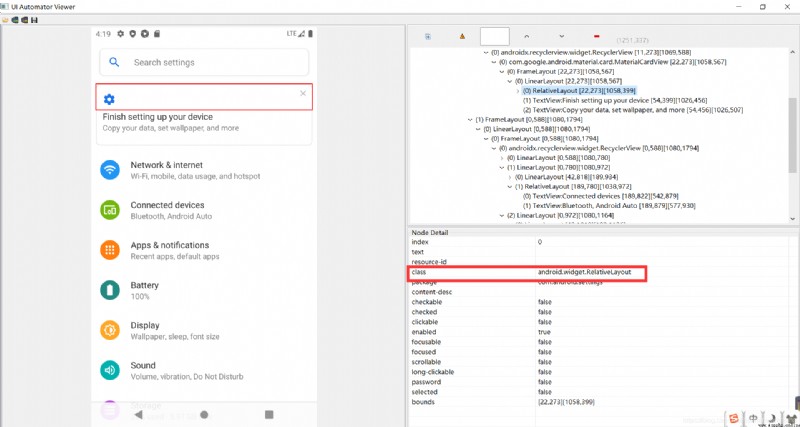The image size is (800, 427).
Task: Click the moon icon in the IME tray bar
Action: coord(772,419)
